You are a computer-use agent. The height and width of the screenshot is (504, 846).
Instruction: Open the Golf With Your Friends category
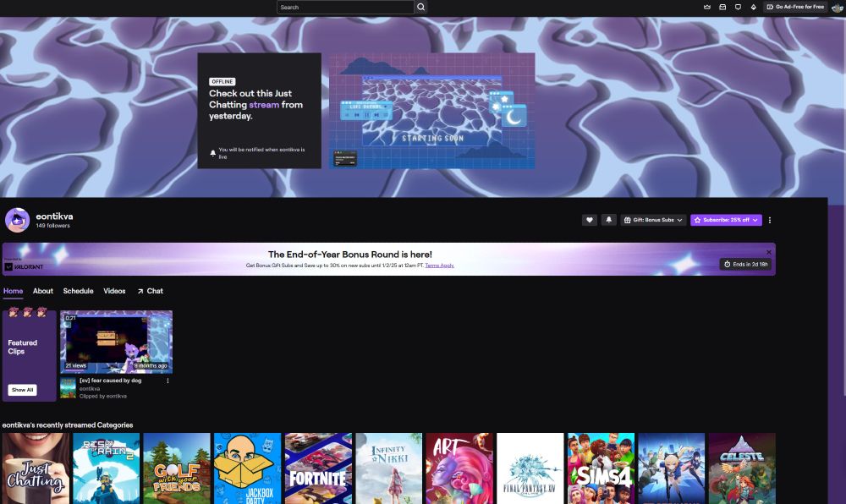pyautogui.click(x=177, y=468)
